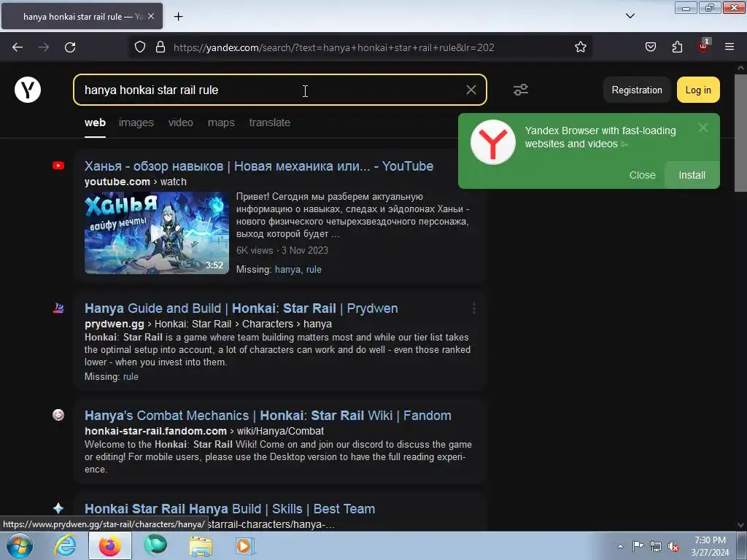Open a new browser tab

pyautogui.click(x=178, y=17)
